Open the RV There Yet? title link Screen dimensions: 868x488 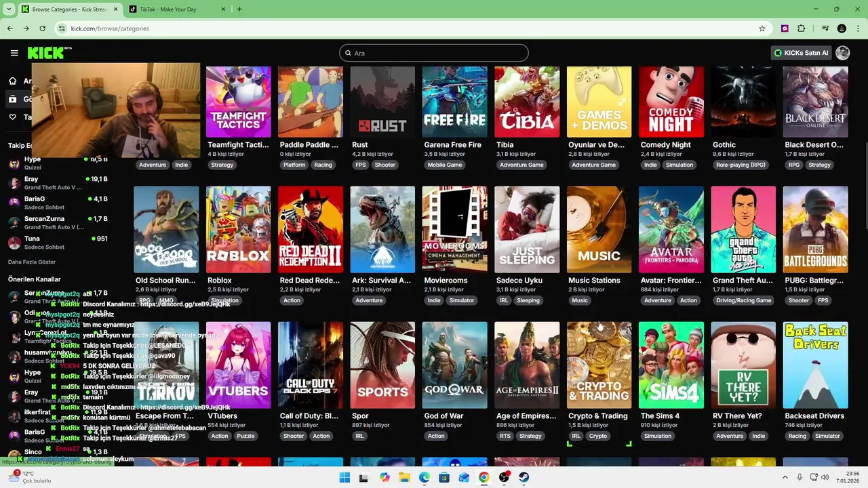(737, 416)
